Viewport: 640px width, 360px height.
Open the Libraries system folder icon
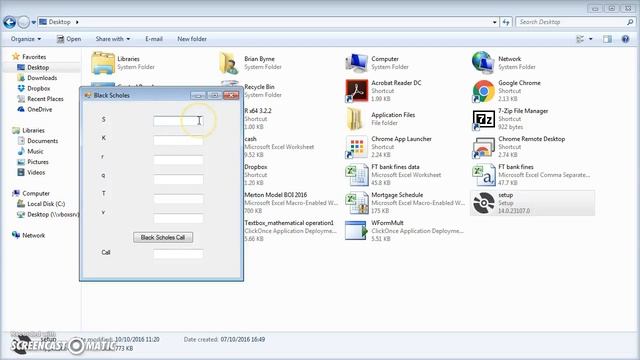pyautogui.click(x=103, y=63)
